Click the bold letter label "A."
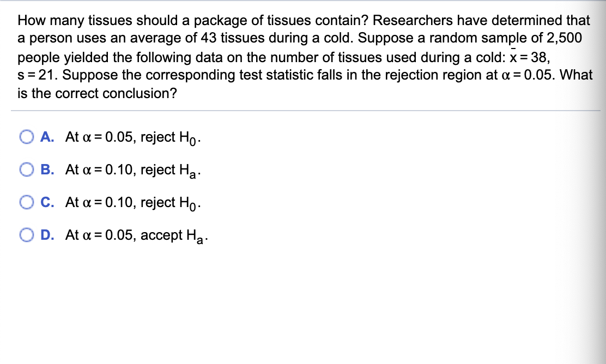 point(47,137)
